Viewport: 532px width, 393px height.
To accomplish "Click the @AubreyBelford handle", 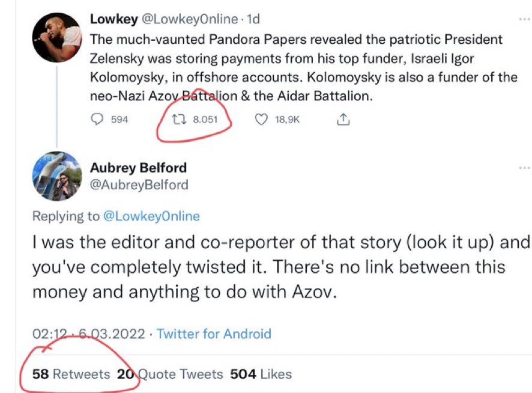I will [x=139, y=184].
